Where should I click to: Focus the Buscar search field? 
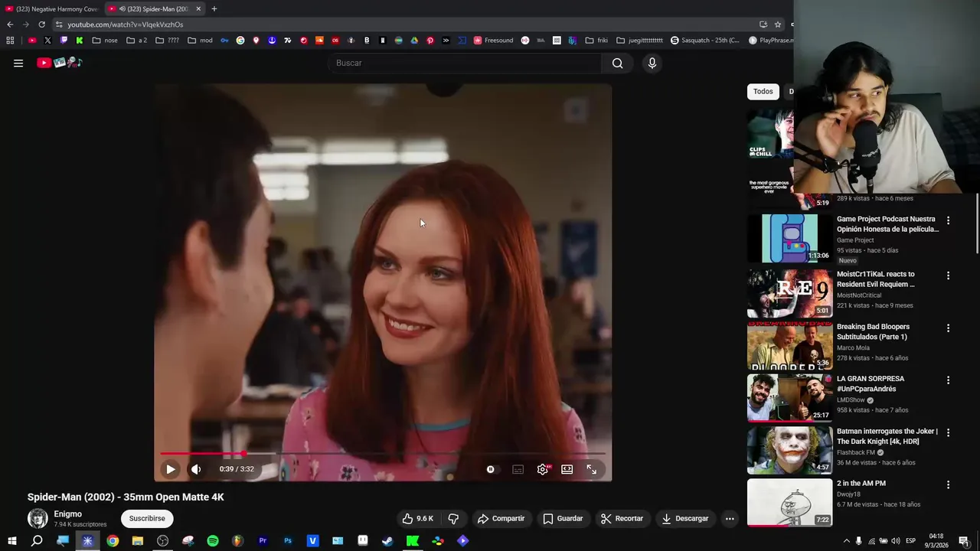click(x=465, y=63)
